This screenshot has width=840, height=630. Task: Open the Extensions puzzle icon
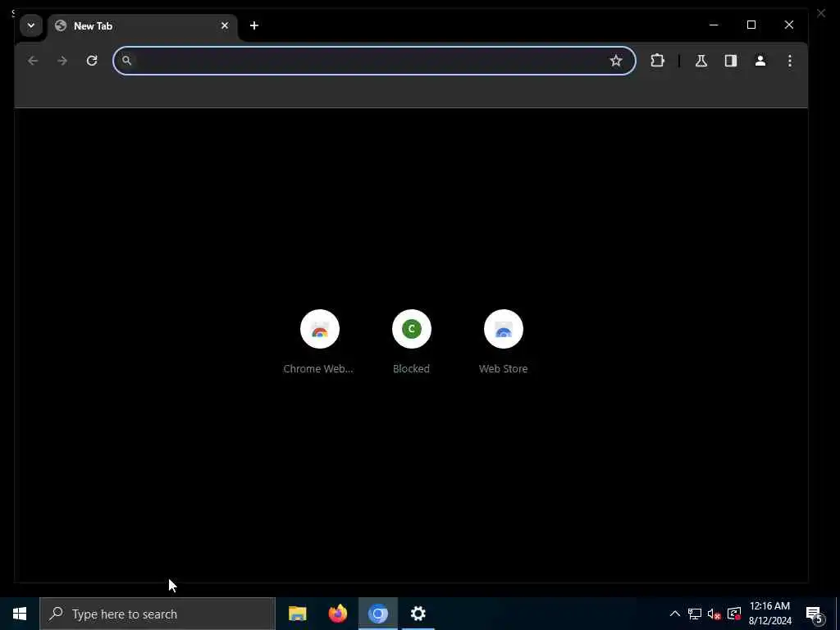click(x=657, y=61)
